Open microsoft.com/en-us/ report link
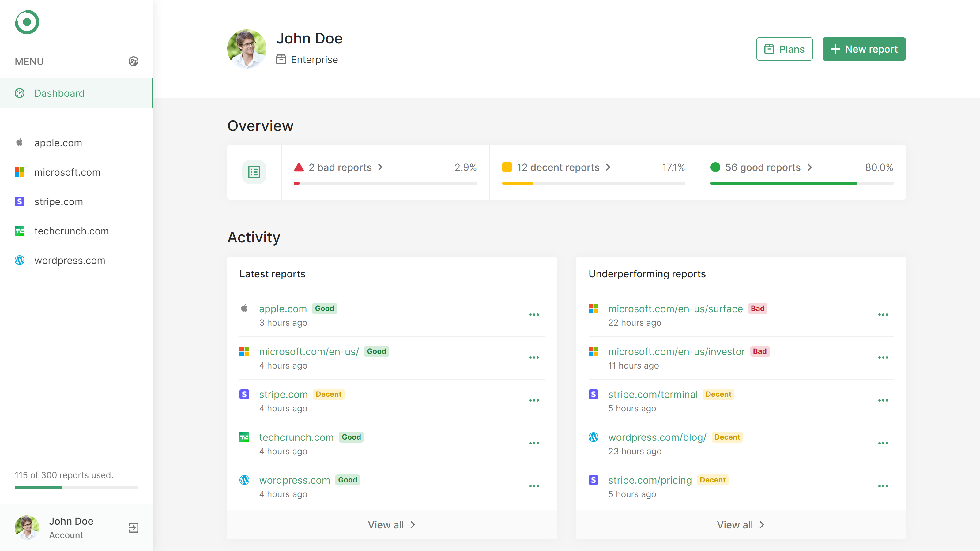This screenshot has width=980, height=551. (309, 352)
